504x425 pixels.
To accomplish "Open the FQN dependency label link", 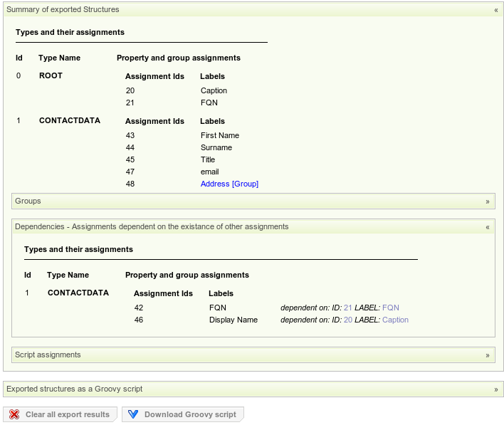I will click(x=391, y=308).
